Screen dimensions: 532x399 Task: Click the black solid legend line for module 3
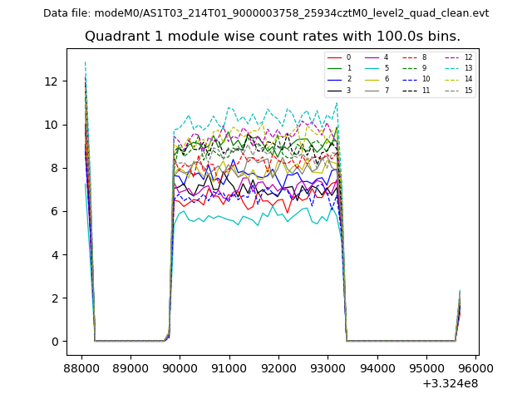(x=333, y=90)
